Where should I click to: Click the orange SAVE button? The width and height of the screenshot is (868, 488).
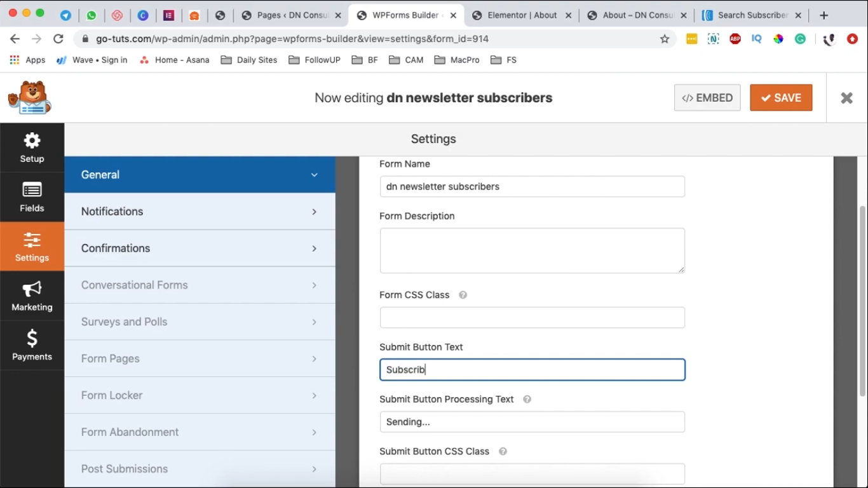(x=781, y=98)
